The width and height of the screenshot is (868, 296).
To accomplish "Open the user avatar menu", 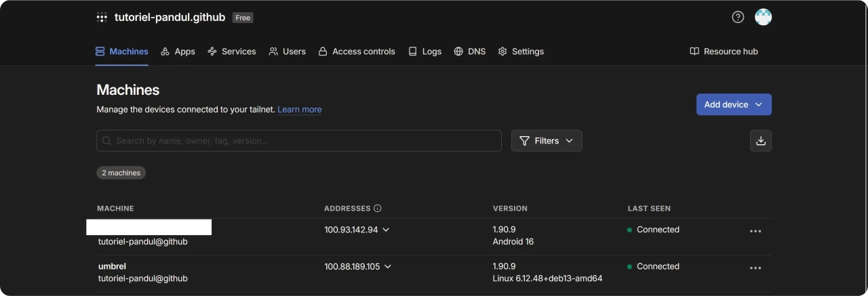I will point(763,18).
